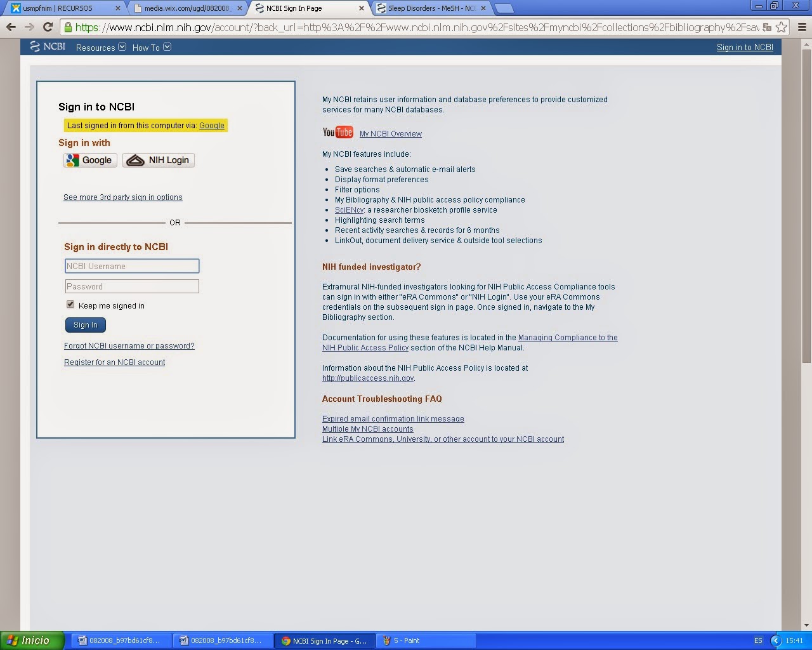Screen dimensions: 812x650
Task: Click the forward navigation arrow
Action: coord(29,28)
